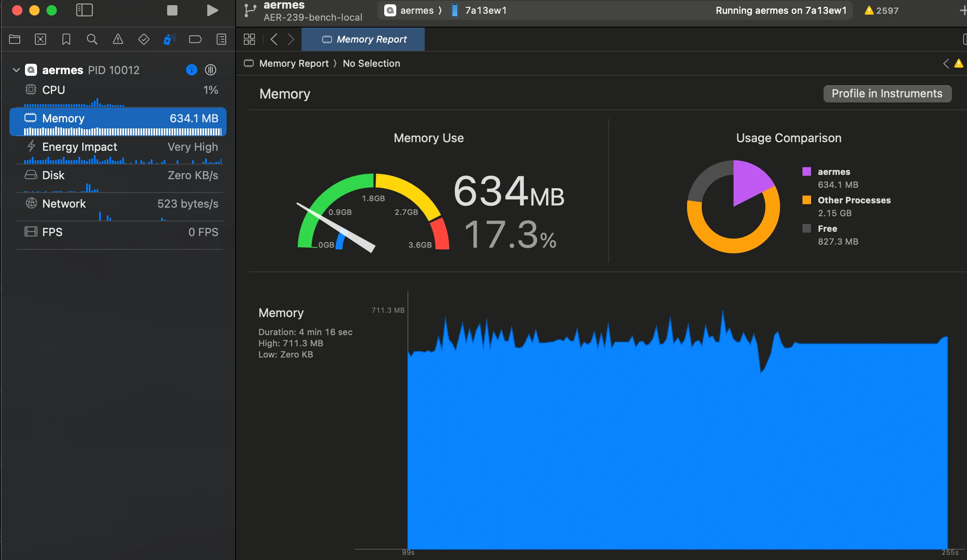Open the Project navigator folder icon

click(x=15, y=40)
